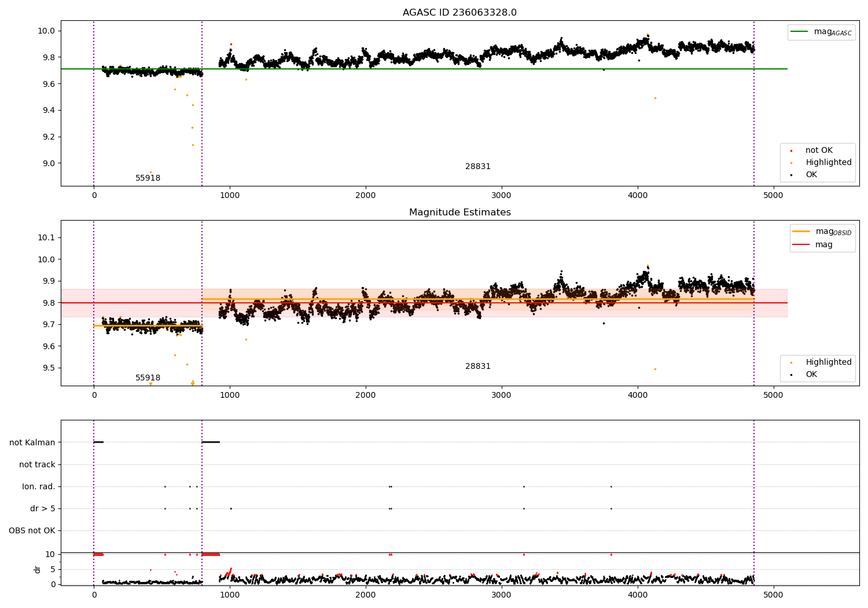Viewport: 868px width, 608px height.
Task: Click '28831' annotation in the AGASC ID plot
Action: pyautogui.click(x=478, y=167)
